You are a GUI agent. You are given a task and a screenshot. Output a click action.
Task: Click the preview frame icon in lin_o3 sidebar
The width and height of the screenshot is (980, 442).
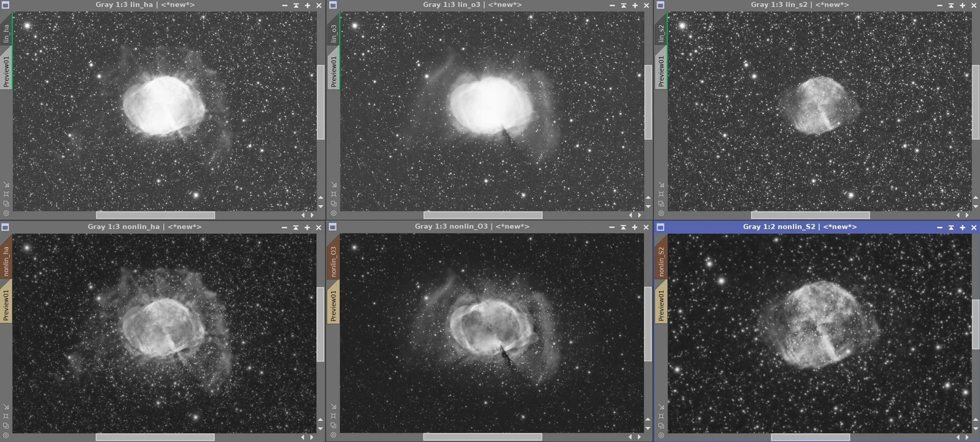pyautogui.click(x=333, y=194)
